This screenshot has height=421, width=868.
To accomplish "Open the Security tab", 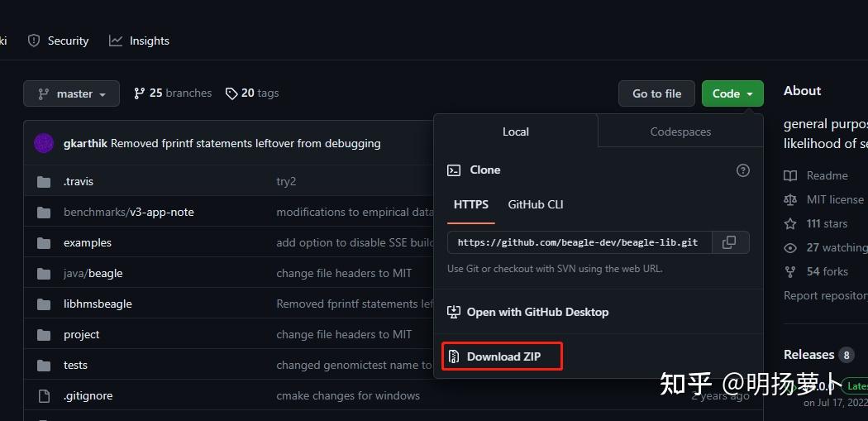I will pos(58,41).
